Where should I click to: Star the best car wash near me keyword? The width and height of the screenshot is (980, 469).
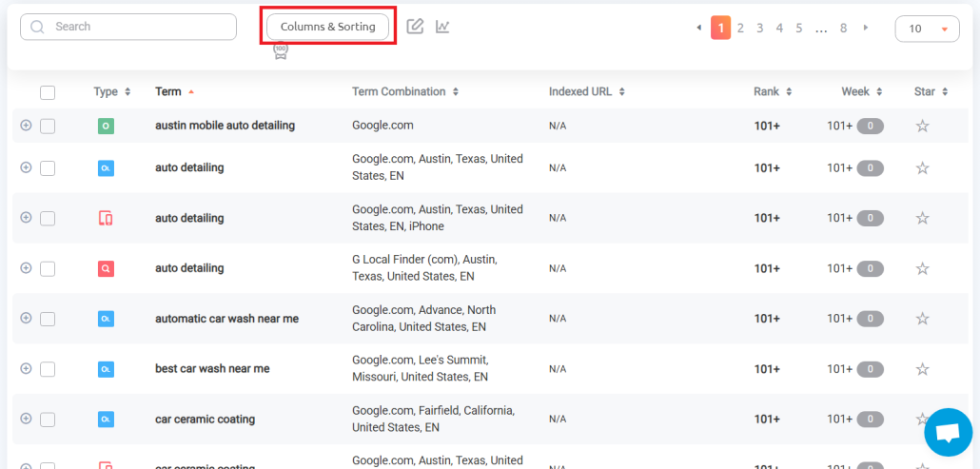pyautogui.click(x=923, y=369)
